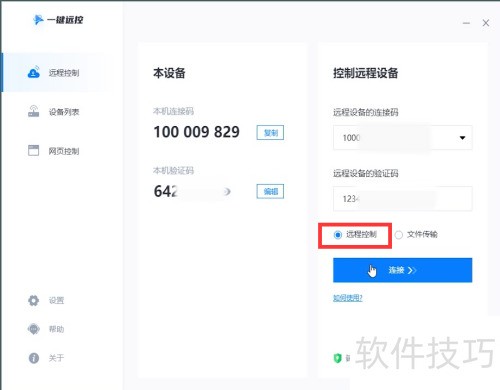The image size is (500, 390).
Task: Expand the remote connection code dropdown
Action: pos(462,138)
